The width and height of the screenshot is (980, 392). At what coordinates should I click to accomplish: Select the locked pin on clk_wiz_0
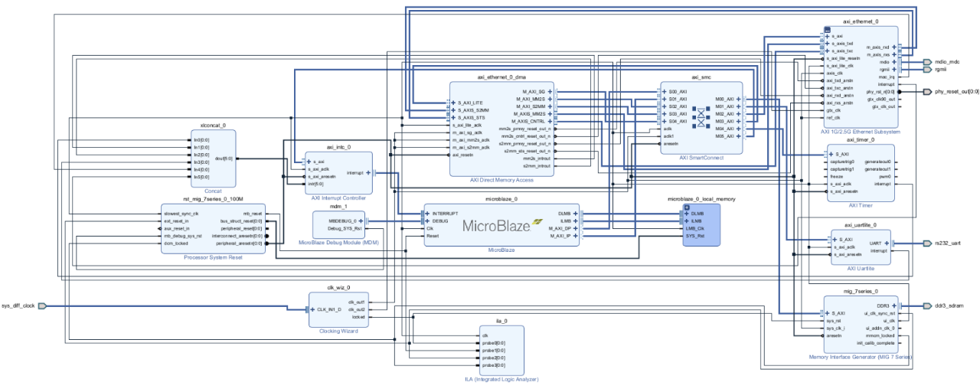coord(358,317)
